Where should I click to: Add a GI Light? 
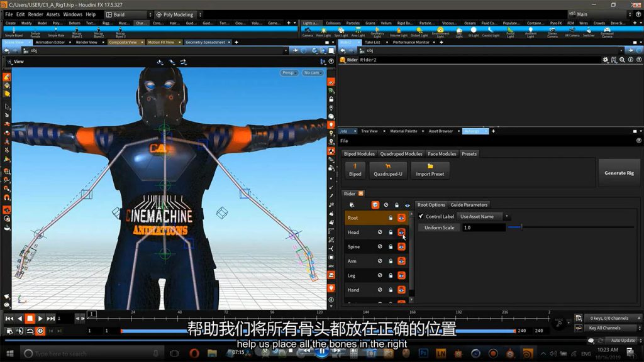pyautogui.click(x=474, y=33)
